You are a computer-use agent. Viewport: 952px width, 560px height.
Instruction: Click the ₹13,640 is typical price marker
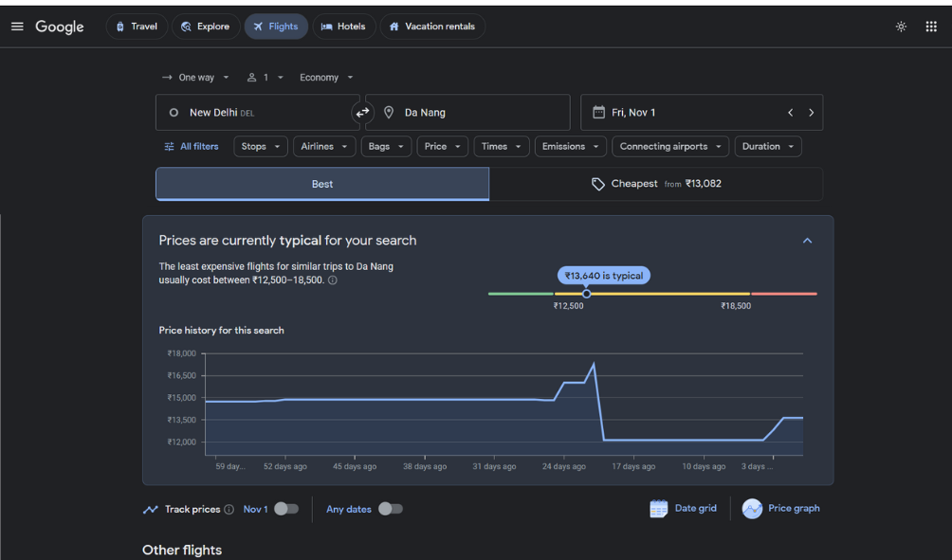[603, 276]
